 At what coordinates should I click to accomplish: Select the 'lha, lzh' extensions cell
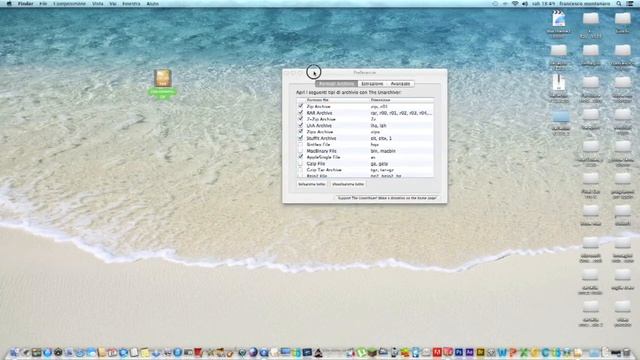pos(378,126)
